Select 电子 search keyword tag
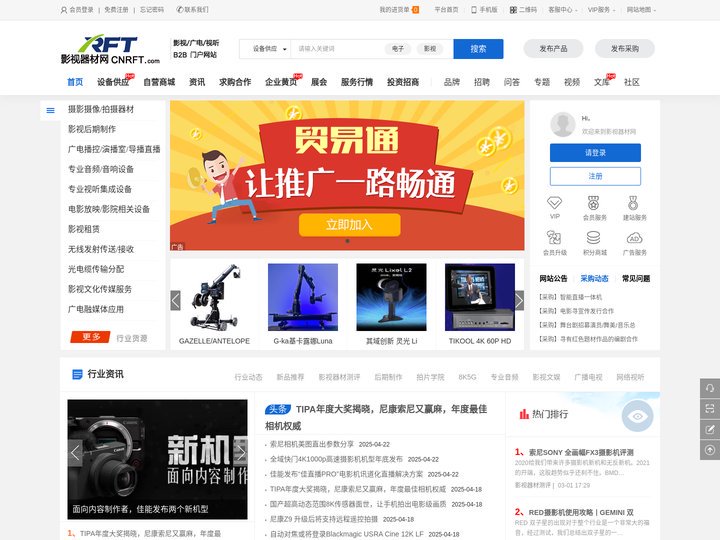The height and width of the screenshot is (540, 720). (398, 49)
